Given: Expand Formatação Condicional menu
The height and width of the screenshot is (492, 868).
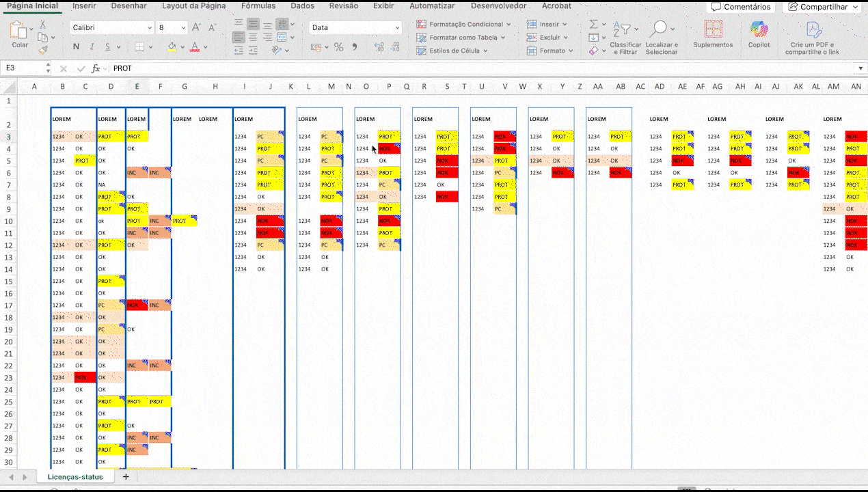Looking at the screenshot, I should pyautogui.click(x=463, y=24).
